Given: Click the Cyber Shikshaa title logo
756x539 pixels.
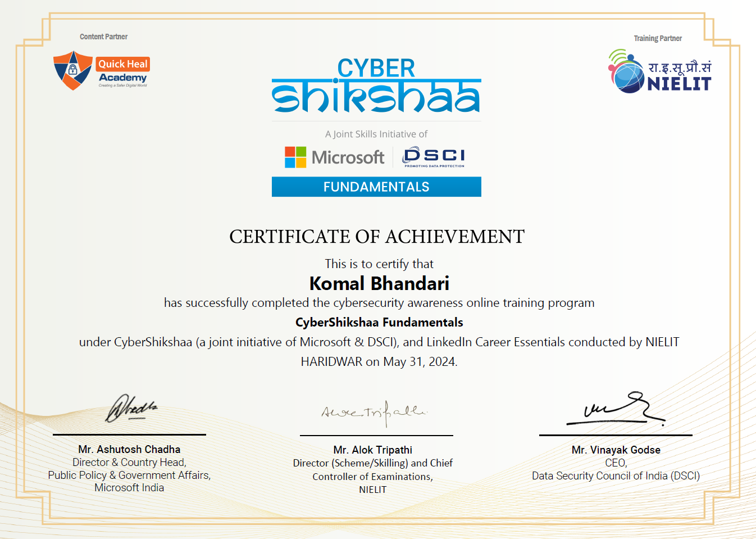Looking at the screenshot, I should pos(376,85).
